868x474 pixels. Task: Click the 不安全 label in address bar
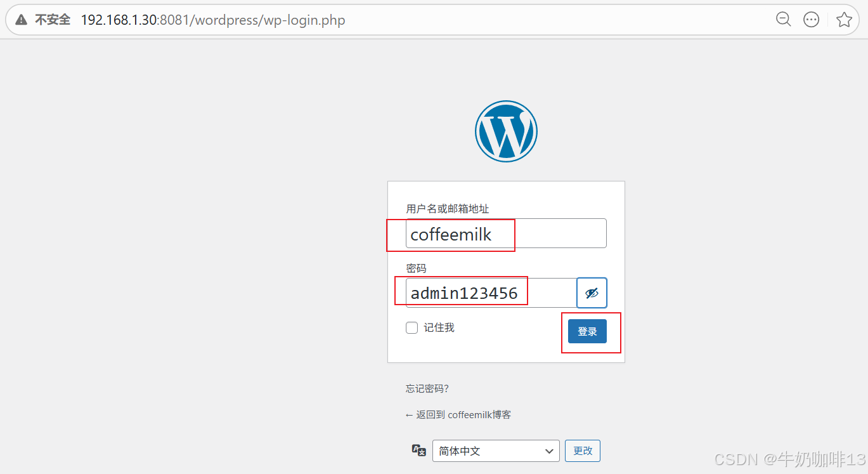[x=53, y=20]
